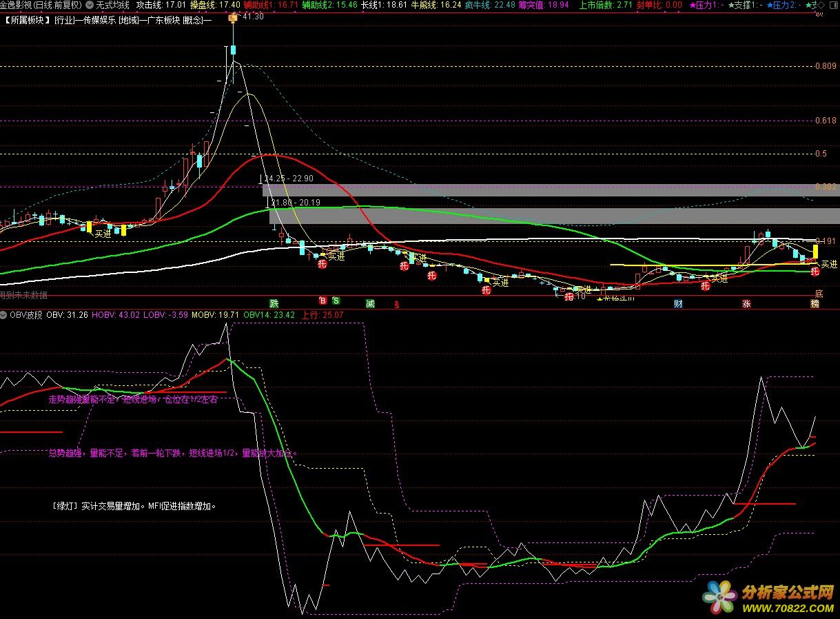Click the MOBV: 19.71 readout
This screenshot has height=619, width=840.
(216, 314)
